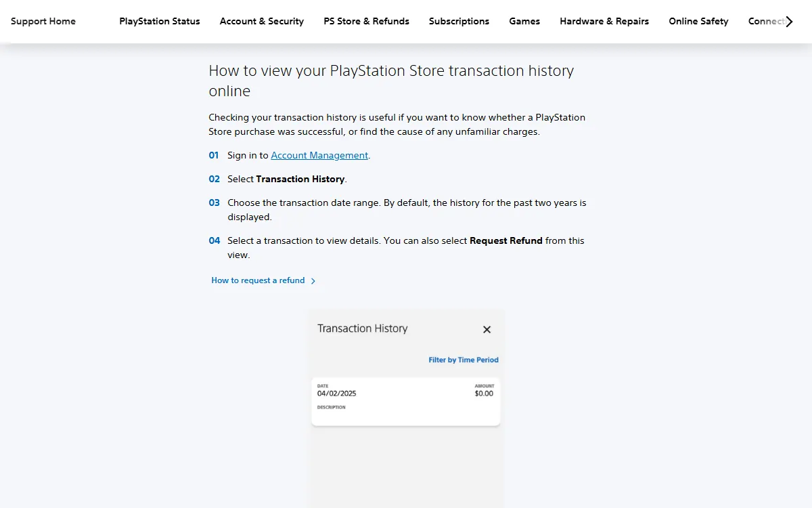Click the intro paragraph about checking transaction history
This screenshot has height=508, width=812.
[x=397, y=125]
